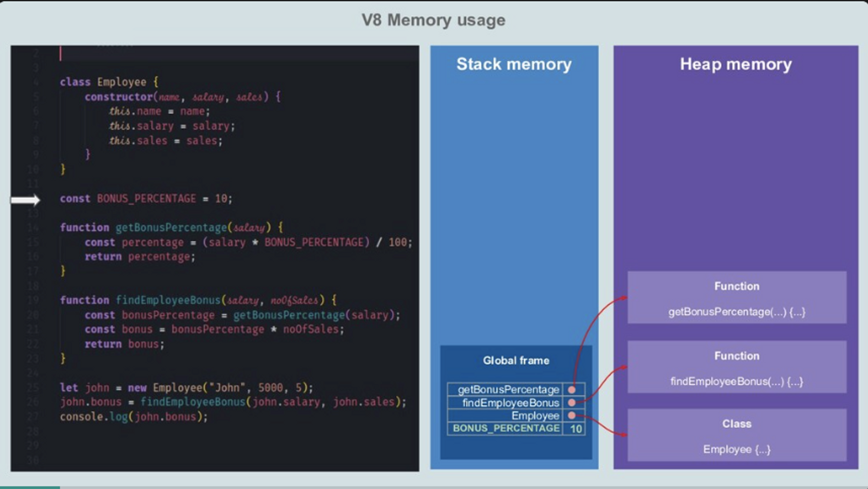Click the console.log(john.bonus) code line
This screenshot has width=868, height=489.
click(x=134, y=417)
